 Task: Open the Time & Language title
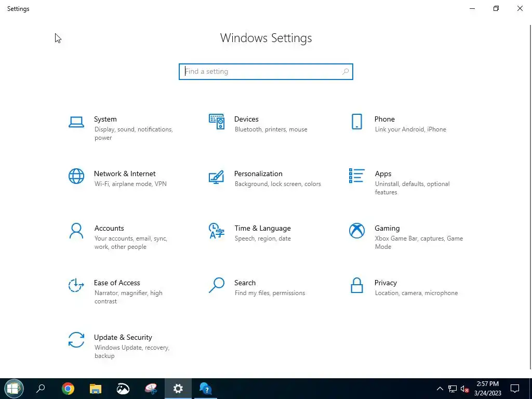coord(262,229)
